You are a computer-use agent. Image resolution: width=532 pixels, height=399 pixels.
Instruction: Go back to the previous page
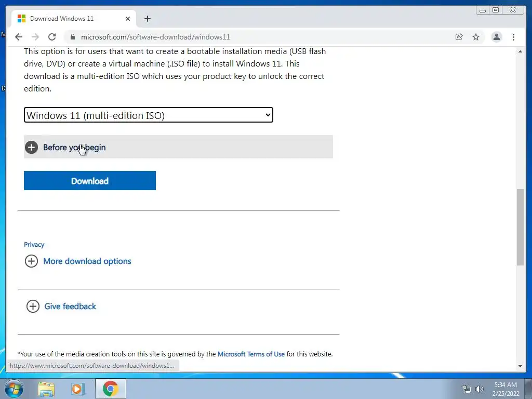[x=19, y=37]
